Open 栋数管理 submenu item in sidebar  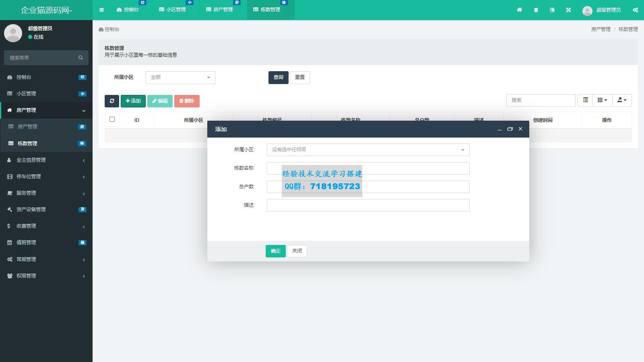pyautogui.click(x=46, y=144)
